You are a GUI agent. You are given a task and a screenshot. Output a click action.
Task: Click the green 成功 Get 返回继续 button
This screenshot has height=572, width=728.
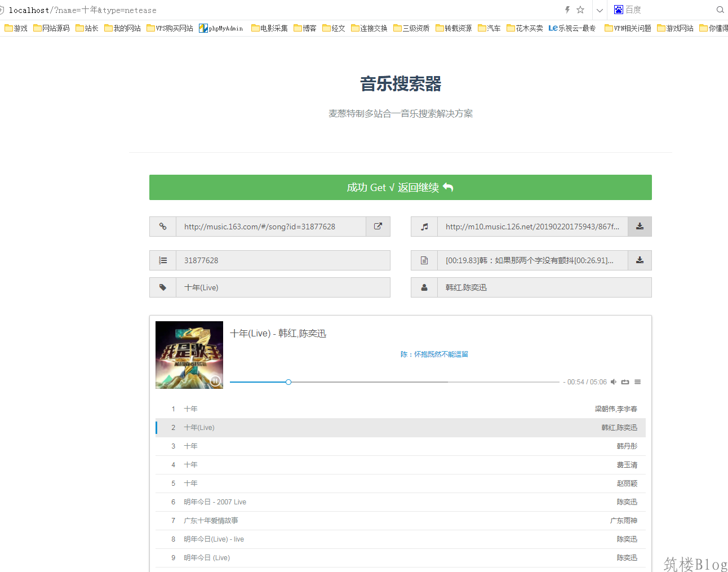(x=400, y=188)
